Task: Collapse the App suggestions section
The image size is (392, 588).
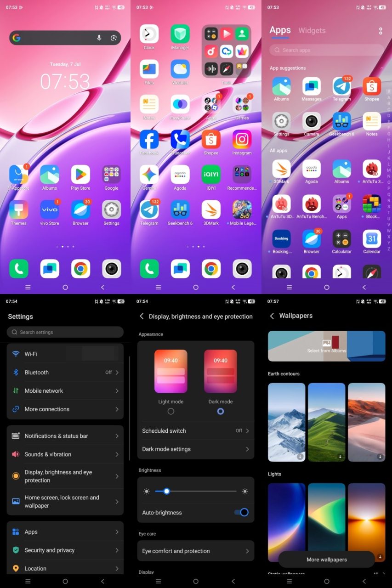Action: tap(381, 68)
